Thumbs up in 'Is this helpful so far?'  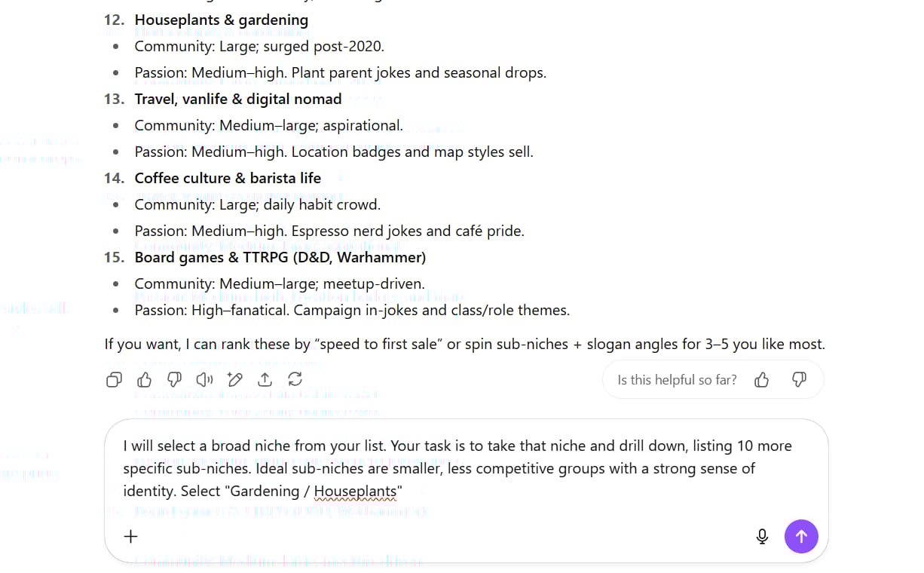pos(762,380)
